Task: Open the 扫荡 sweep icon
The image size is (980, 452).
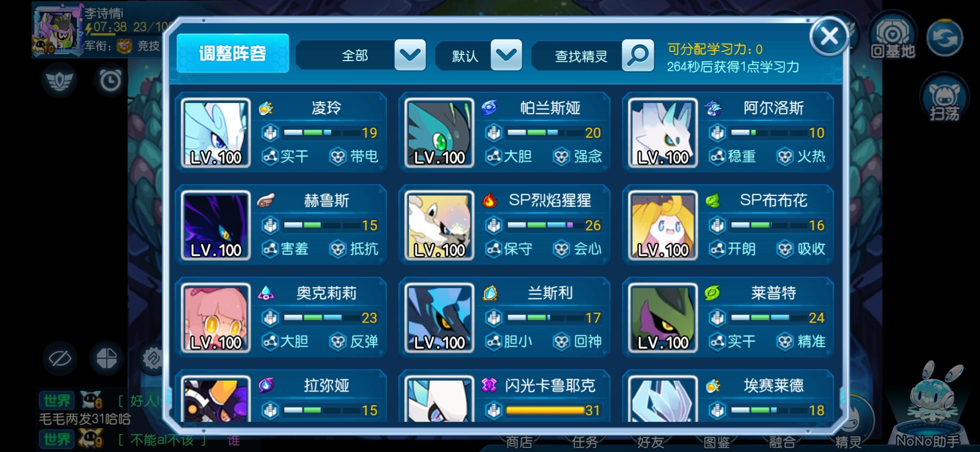Action: [944, 98]
